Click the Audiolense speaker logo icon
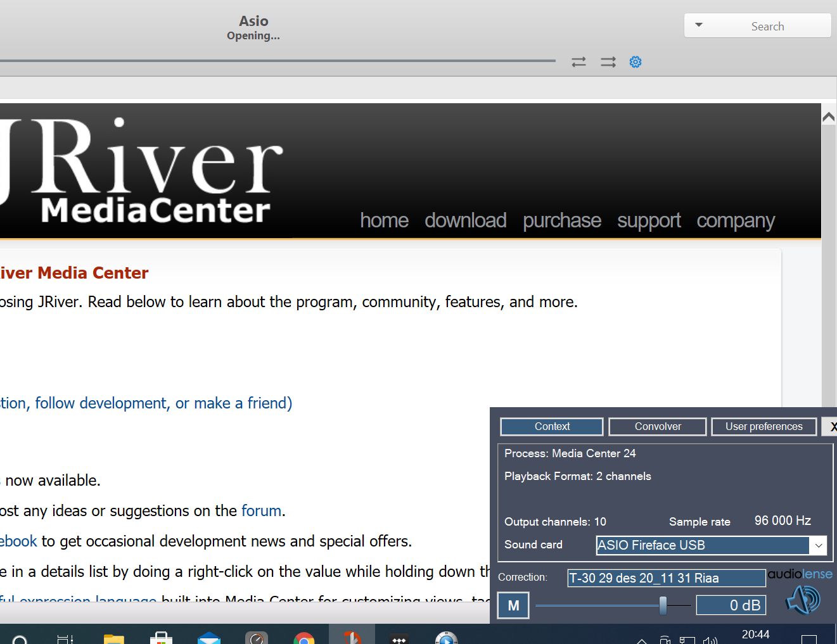837x644 pixels. (x=803, y=599)
